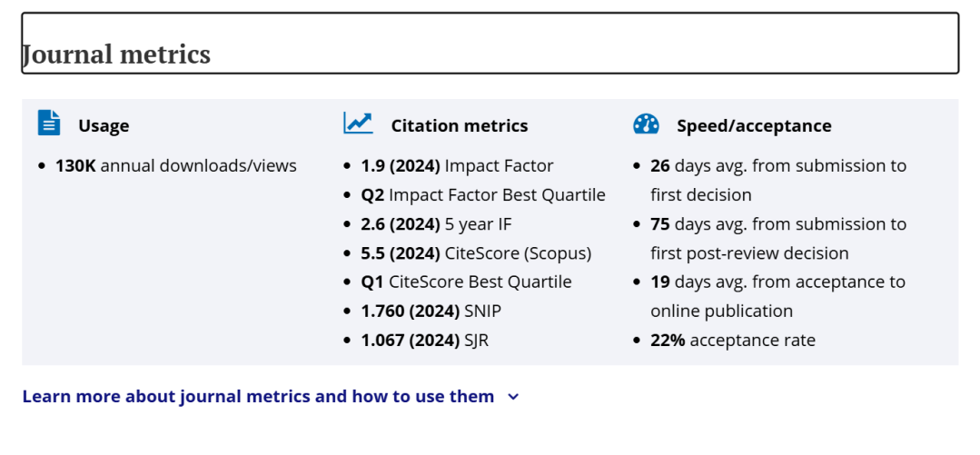The width and height of the screenshot is (980, 455).
Task: Click the Usage document icon
Action: tap(49, 123)
